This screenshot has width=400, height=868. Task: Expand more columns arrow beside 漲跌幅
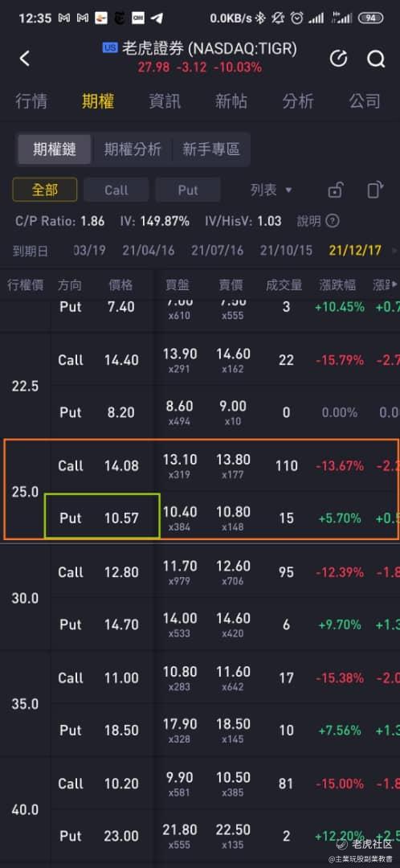point(394,285)
